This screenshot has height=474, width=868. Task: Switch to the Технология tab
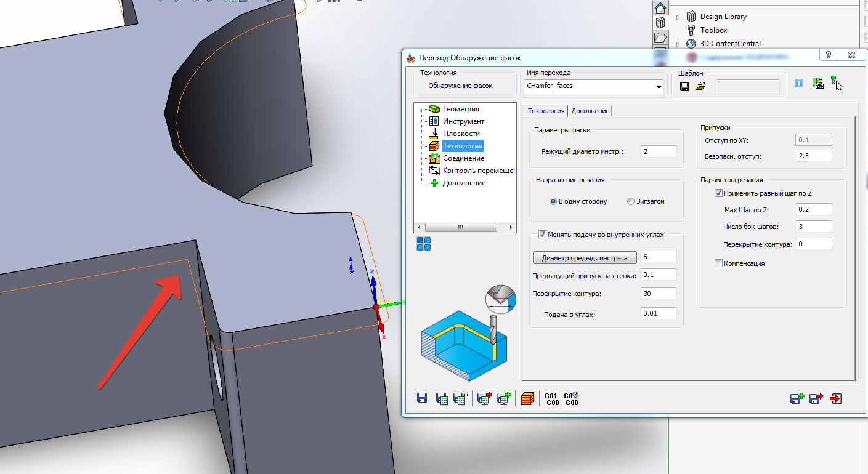coord(546,111)
